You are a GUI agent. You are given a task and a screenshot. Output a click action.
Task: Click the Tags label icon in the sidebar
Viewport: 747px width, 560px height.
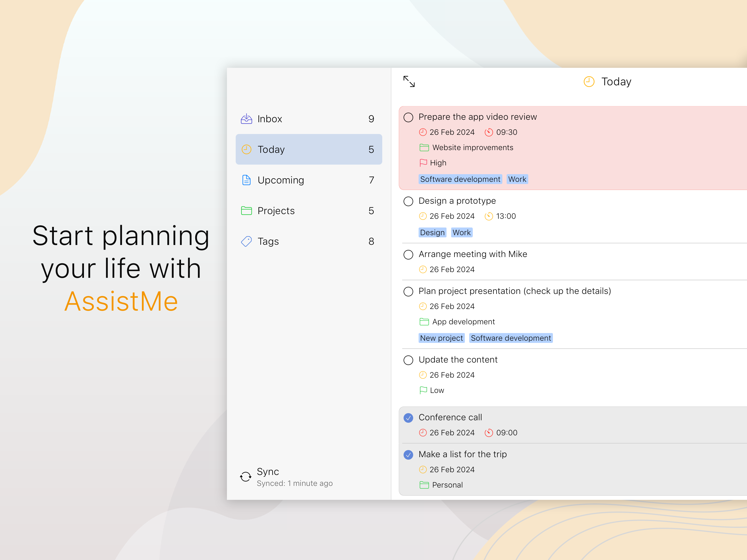coord(246,241)
